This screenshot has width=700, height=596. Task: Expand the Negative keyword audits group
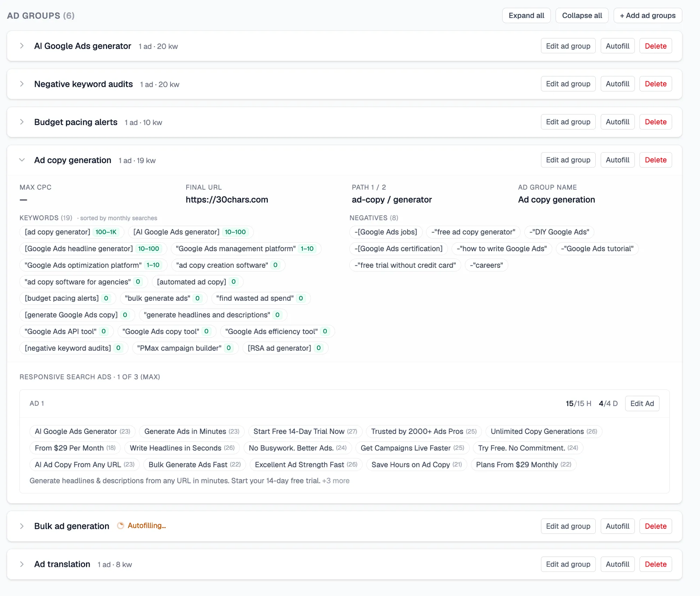(22, 84)
